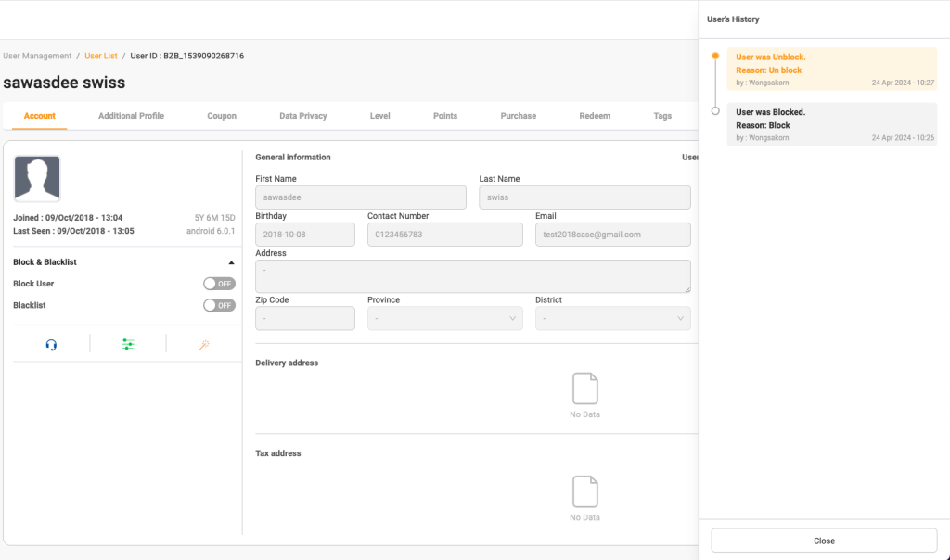950x560 pixels.
Task: Click the No Data icon under Tax address
Action: (584, 491)
